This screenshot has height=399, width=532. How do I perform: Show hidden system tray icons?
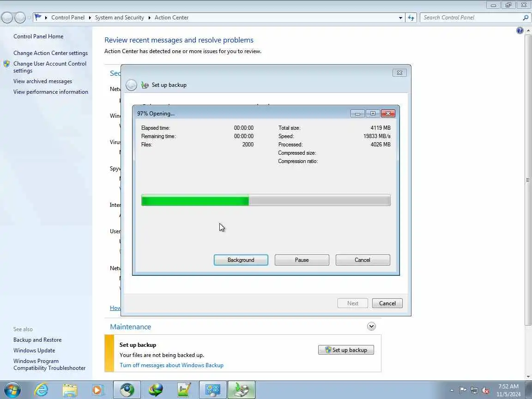(452, 391)
